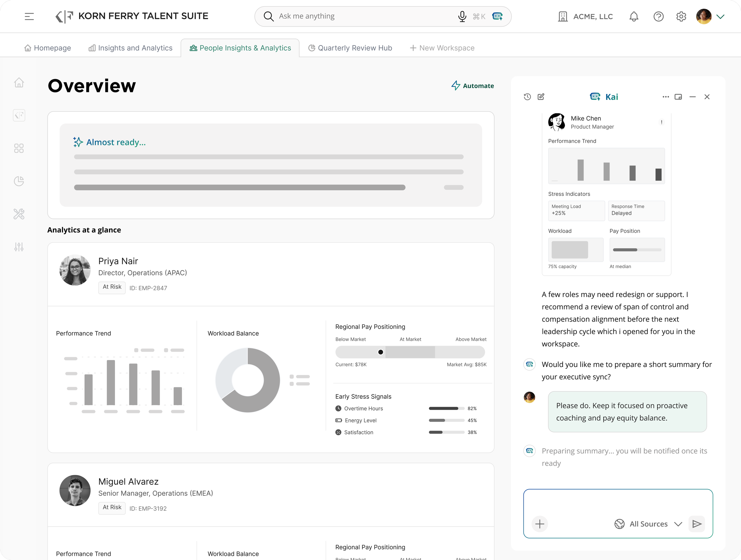Open the notifications bell
Screen dimensions: 741x560
point(633,16)
